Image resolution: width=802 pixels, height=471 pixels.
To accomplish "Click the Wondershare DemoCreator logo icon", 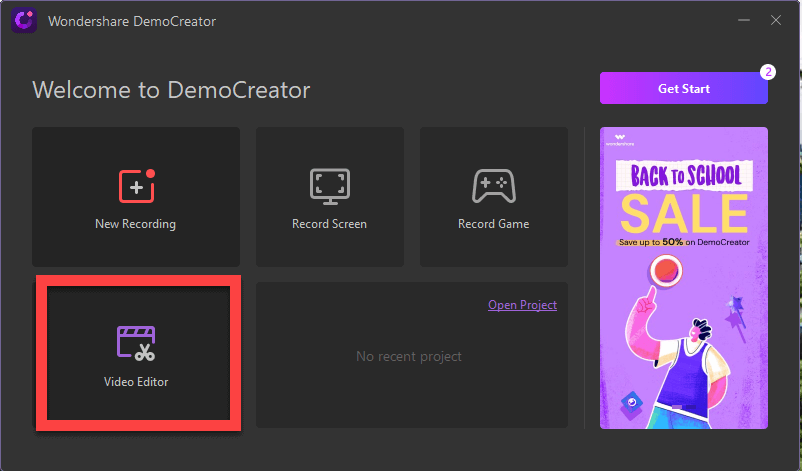I will tap(24, 20).
